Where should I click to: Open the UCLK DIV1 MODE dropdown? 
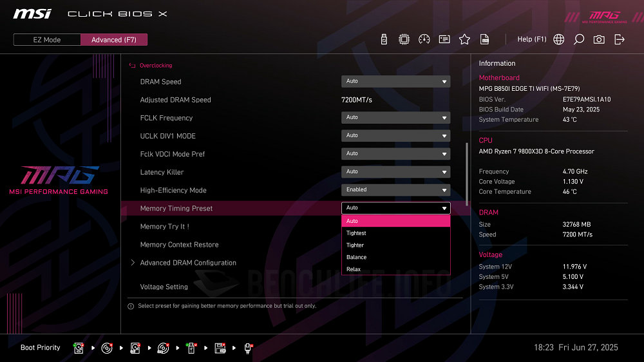[395, 136]
